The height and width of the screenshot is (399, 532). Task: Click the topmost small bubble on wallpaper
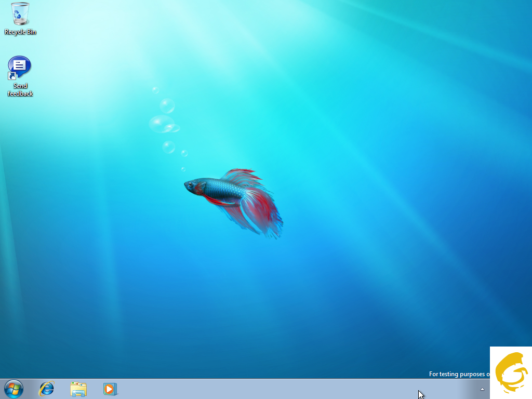point(155,90)
